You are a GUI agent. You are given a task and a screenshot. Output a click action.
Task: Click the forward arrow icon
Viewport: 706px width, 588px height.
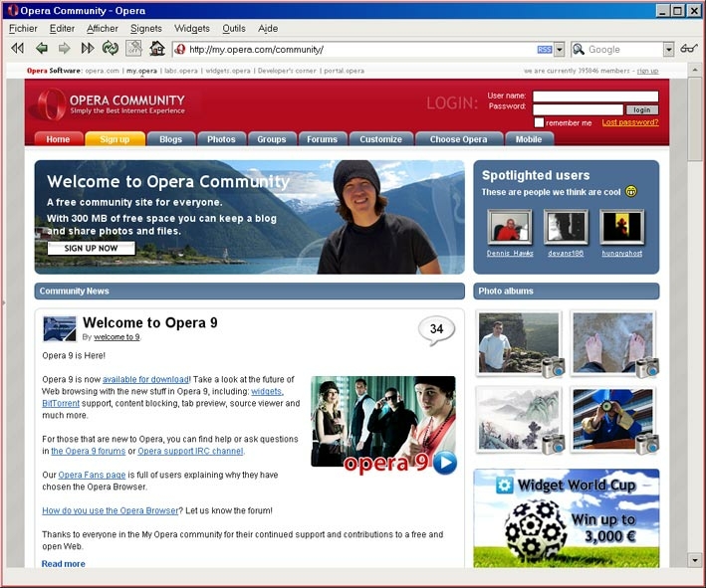[x=65, y=48]
